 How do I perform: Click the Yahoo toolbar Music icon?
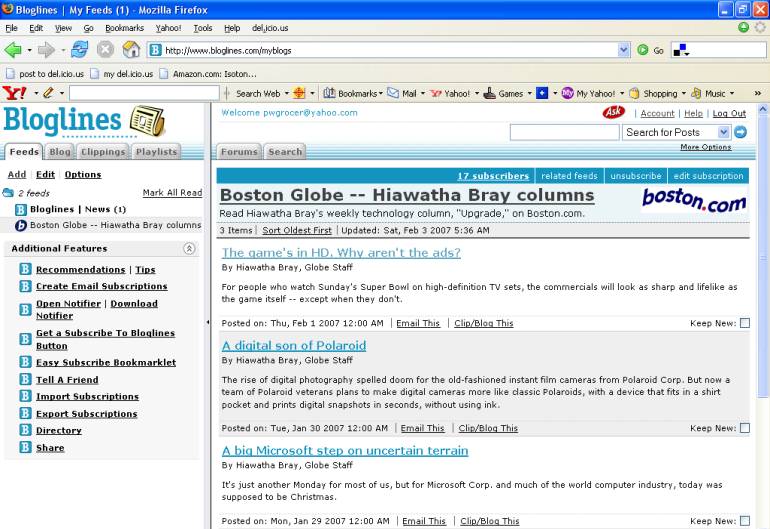[696, 93]
